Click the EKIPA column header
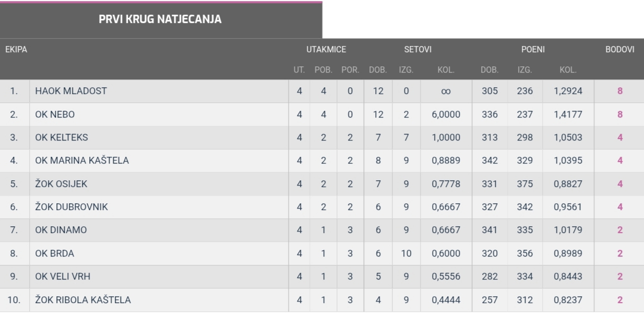644x313 pixels. click(x=16, y=50)
